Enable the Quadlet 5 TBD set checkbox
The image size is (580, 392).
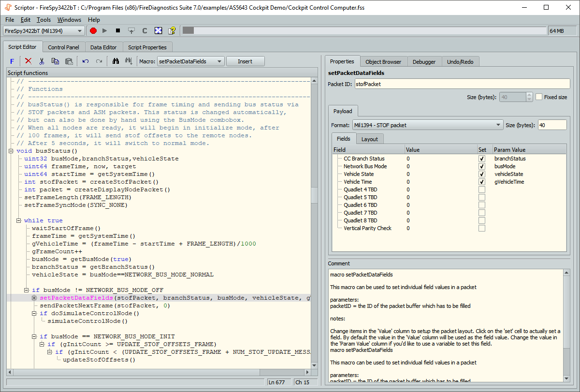point(482,197)
